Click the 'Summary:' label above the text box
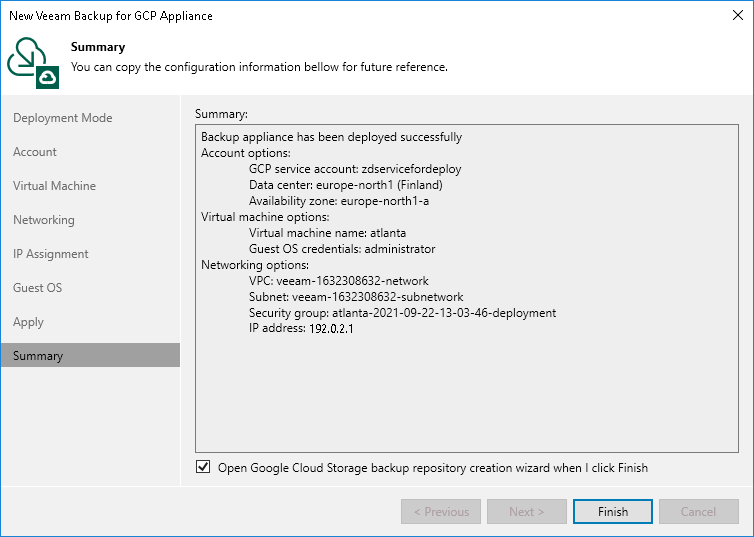The height and width of the screenshot is (537, 754). 221,114
